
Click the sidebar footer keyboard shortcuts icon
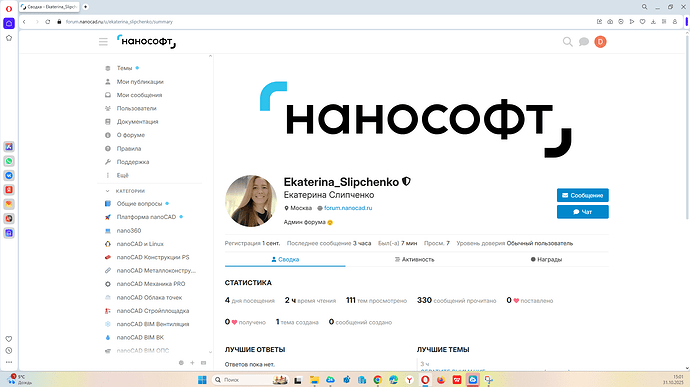(x=203, y=363)
